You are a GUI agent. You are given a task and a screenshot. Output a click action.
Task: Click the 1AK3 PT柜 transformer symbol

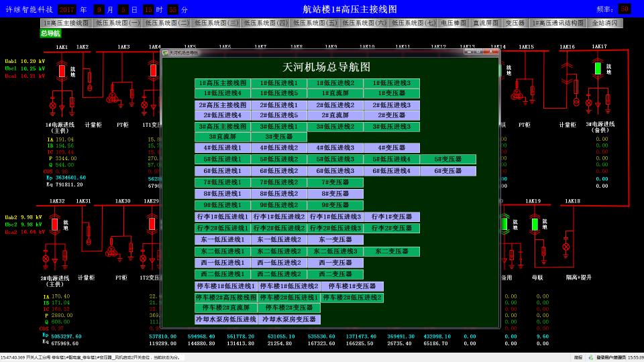click(x=112, y=97)
